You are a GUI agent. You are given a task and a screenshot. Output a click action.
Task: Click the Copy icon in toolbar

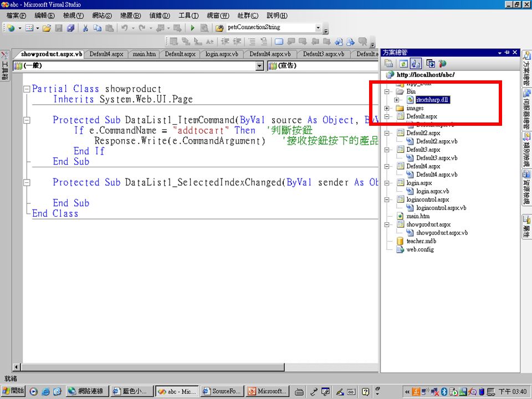(98, 28)
